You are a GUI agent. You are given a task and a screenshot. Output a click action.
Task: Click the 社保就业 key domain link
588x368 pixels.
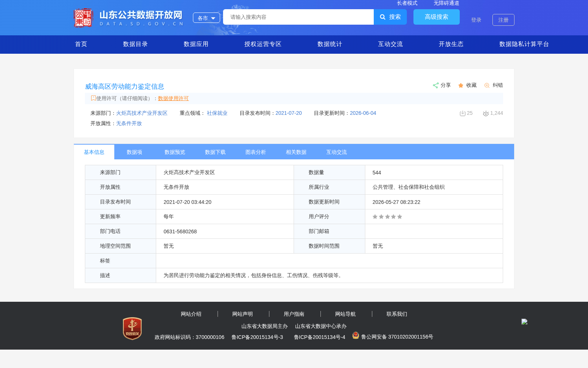[217, 113]
